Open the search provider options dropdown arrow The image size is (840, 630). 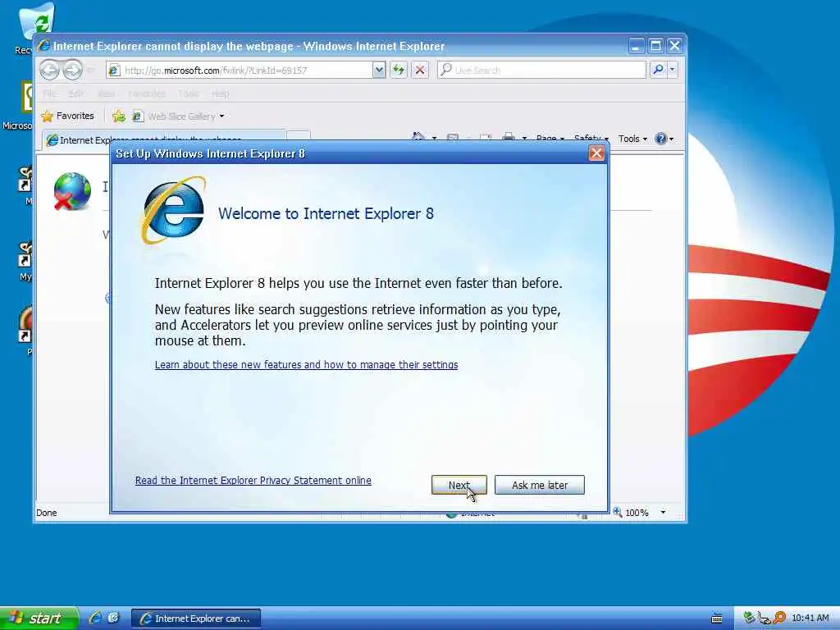click(x=673, y=70)
